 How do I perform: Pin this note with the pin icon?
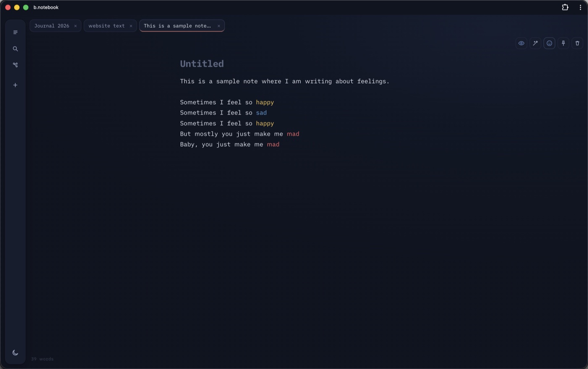click(x=563, y=43)
